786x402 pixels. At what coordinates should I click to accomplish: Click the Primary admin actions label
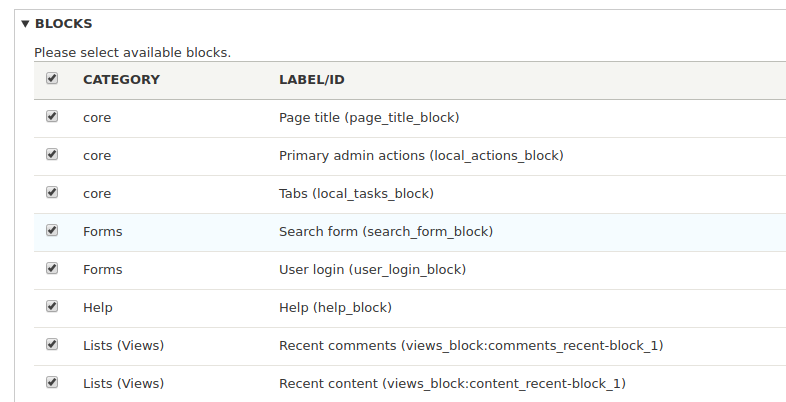(x=421, y=156)
